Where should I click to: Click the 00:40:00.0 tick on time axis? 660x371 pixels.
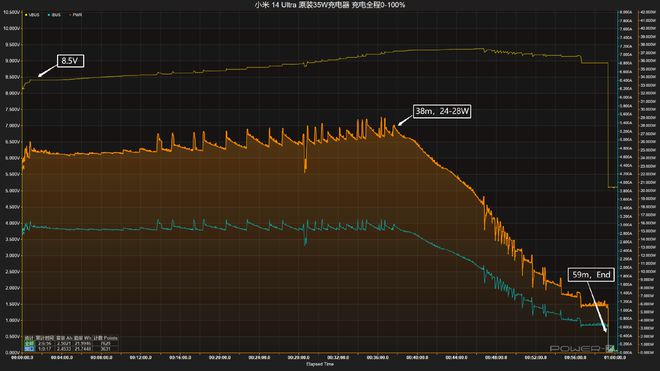tap(417, 358)
